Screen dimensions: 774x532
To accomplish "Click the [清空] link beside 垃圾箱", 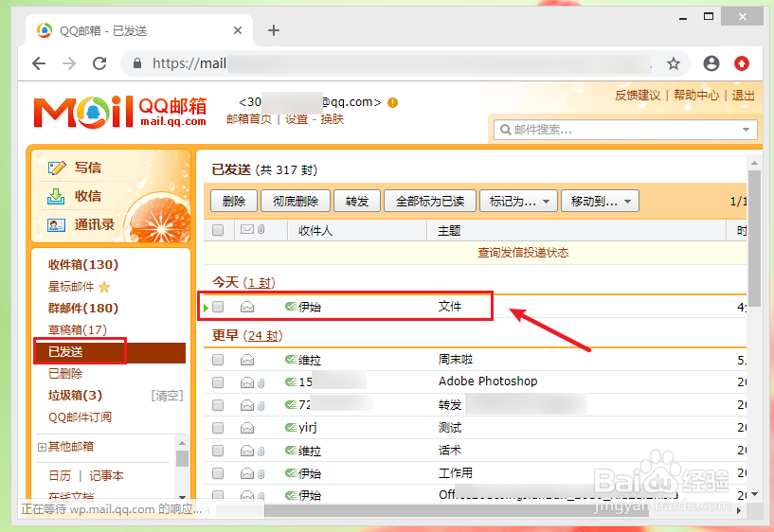I will (x=167, y=396).
